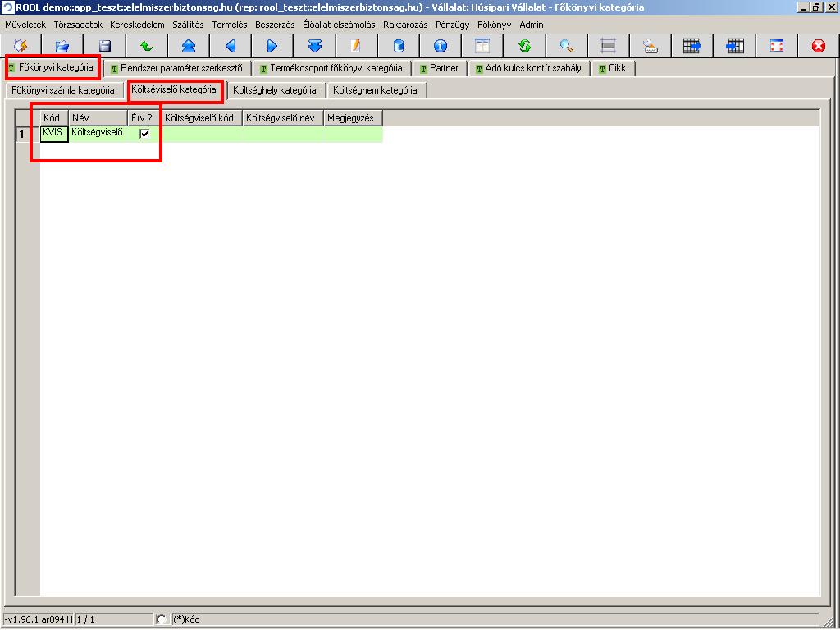
Task: Switch to Adó kulcs kontír szabály tab
Action: (x=528, y=68)
